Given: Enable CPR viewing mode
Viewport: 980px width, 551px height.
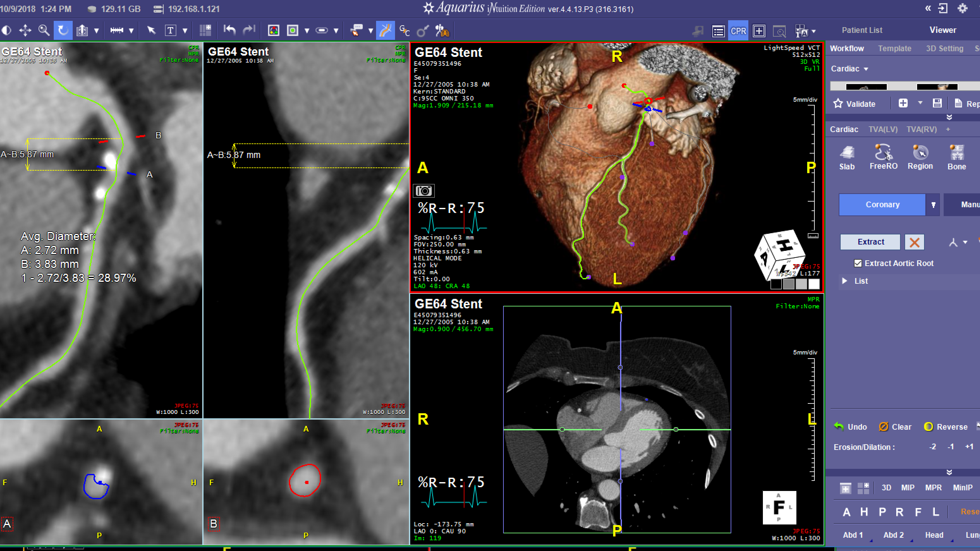Looking at the screenshot, I should (738, 31).
